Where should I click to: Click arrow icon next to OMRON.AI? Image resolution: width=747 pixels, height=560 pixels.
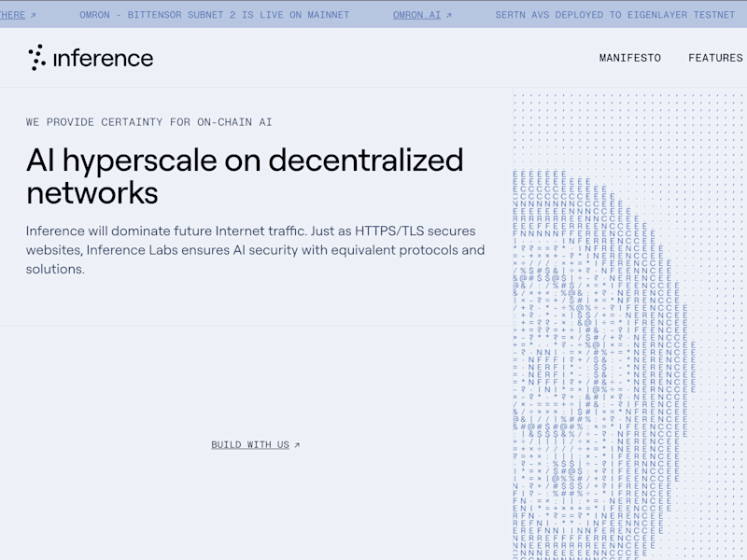448,15
